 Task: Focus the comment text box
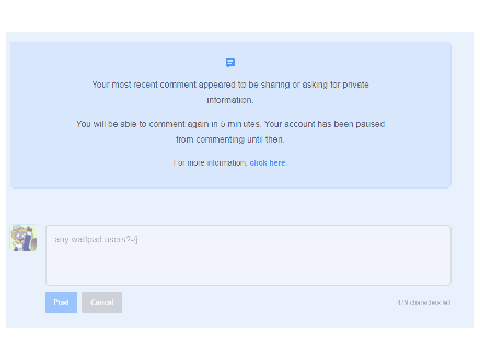248,255
